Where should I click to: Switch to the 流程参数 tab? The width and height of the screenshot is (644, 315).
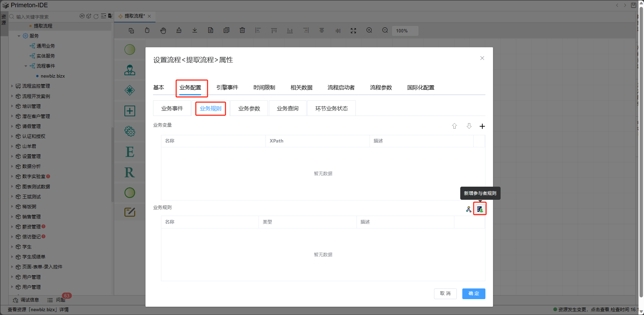(x=381, y=88)
